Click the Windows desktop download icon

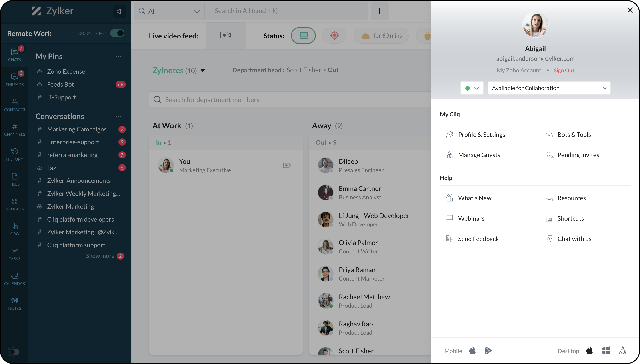[x=606, y=350]
